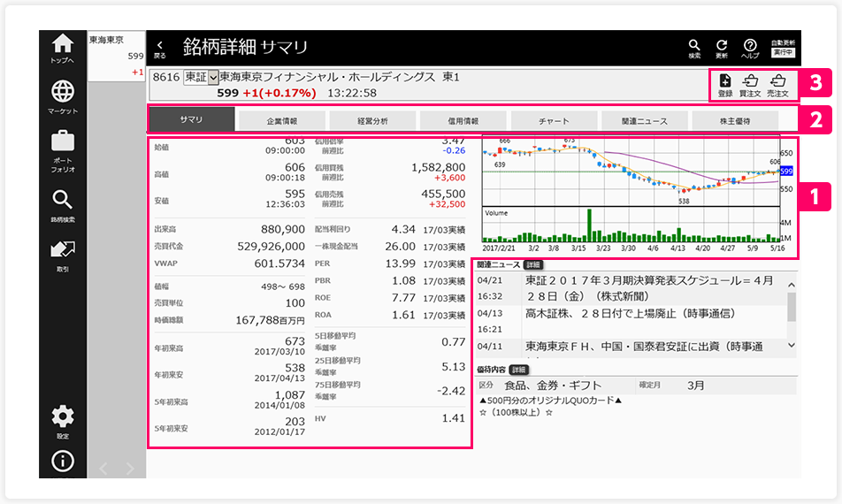Click year-high date 2017/03/10
Screen dimensions: 842x504
279,352
